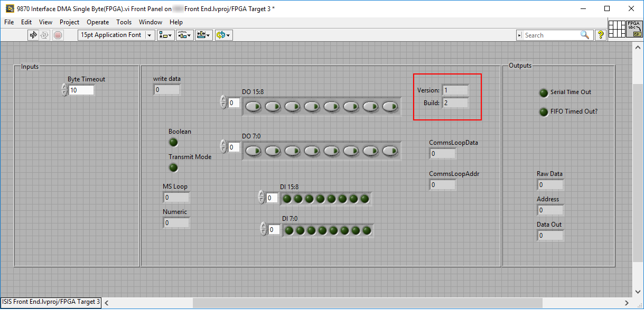
Task: Click the Run arrow button
Action: point(33,35)
